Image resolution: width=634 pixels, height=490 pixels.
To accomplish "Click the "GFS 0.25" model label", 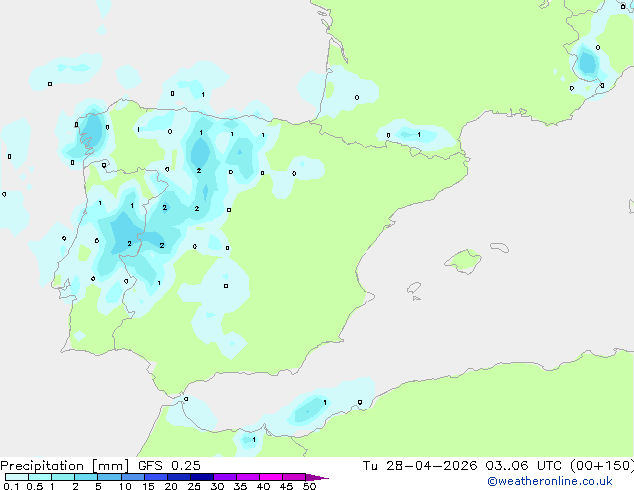I will point(169,466).
